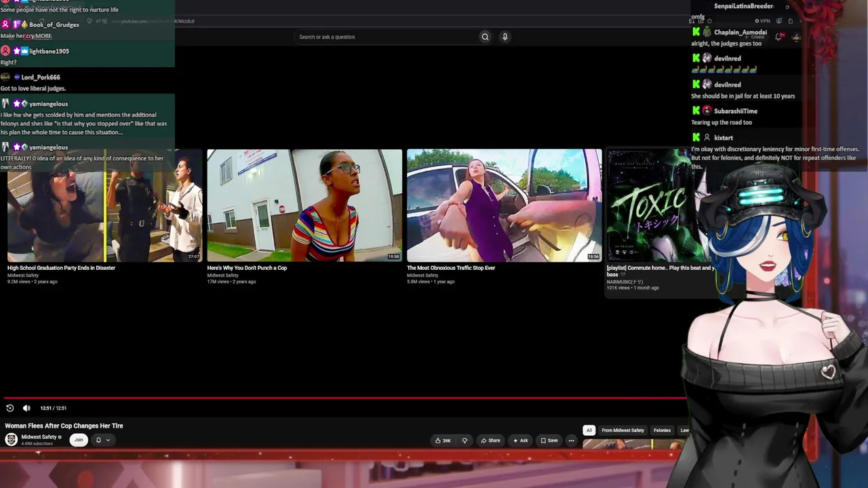This screenshot has width=868, height=488.
Task: Open YouTube notifications bell in the header
Action: (778, 37)
